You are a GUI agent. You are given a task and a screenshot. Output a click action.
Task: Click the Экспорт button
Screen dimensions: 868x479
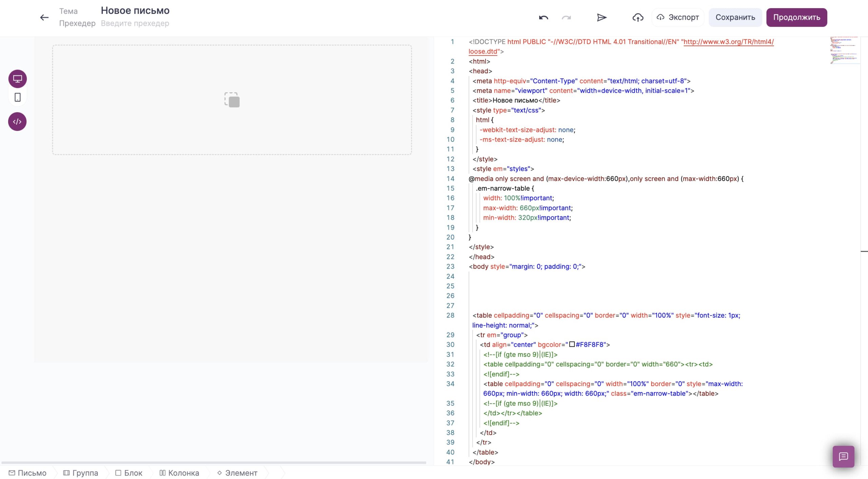point(678,17)
